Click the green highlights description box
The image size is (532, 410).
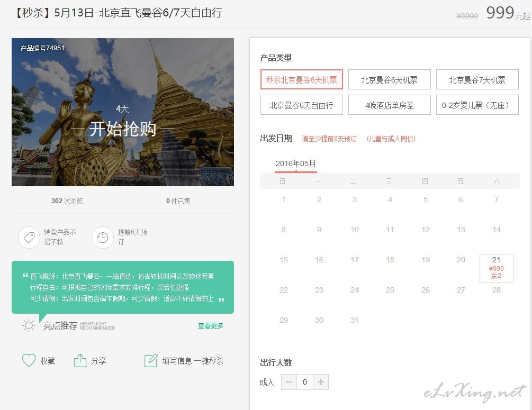point(123,287)
